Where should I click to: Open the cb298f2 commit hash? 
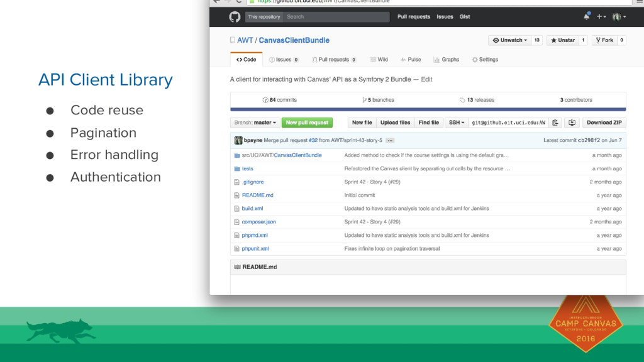tap(589, 140)
